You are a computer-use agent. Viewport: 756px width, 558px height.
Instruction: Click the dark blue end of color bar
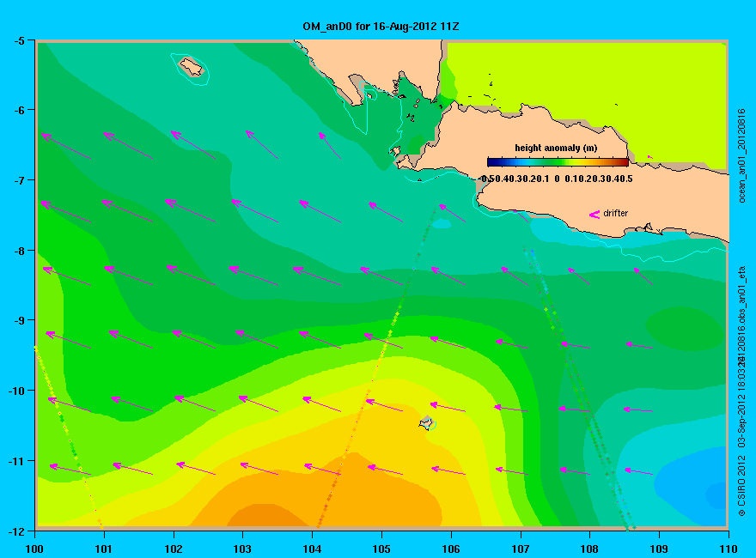[x=491, y=162]
